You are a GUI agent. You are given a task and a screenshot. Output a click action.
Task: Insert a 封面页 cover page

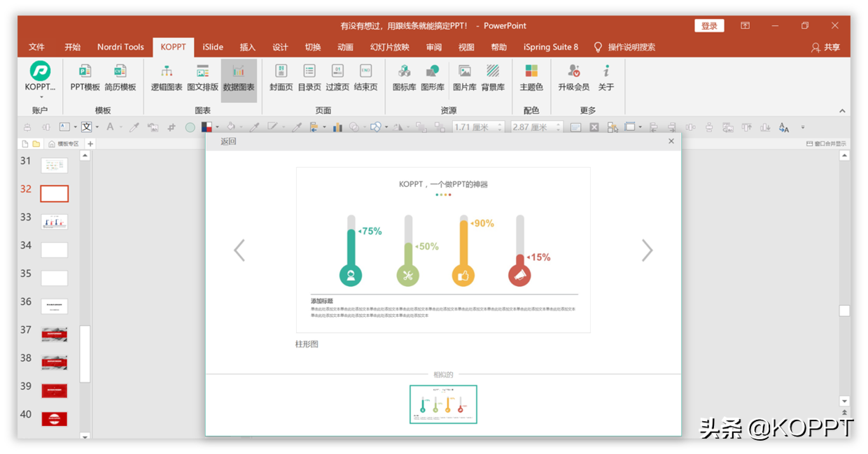[281, 78]
